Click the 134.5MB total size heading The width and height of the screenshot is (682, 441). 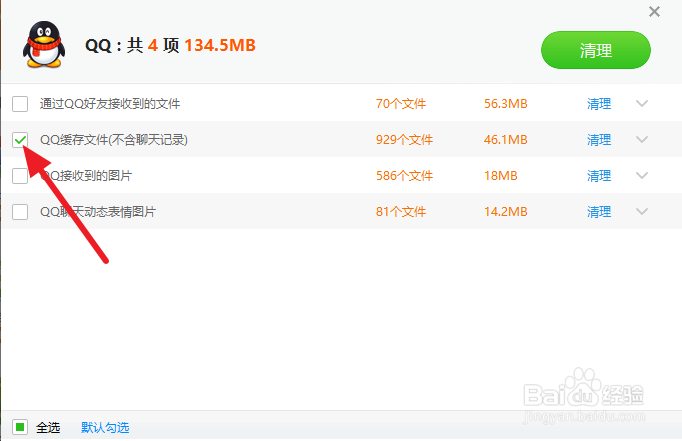click(x=220, y=45)
